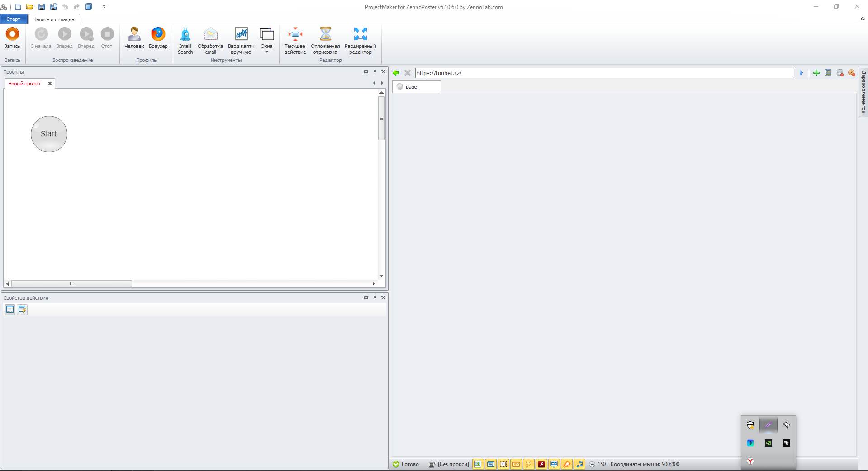Toggle sound via music note in status bar

click(579, 464)
